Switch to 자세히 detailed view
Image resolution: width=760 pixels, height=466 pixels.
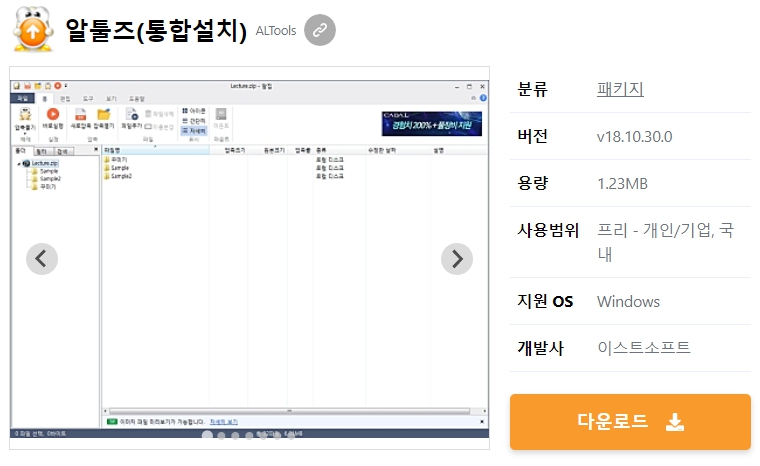(194, 131)
